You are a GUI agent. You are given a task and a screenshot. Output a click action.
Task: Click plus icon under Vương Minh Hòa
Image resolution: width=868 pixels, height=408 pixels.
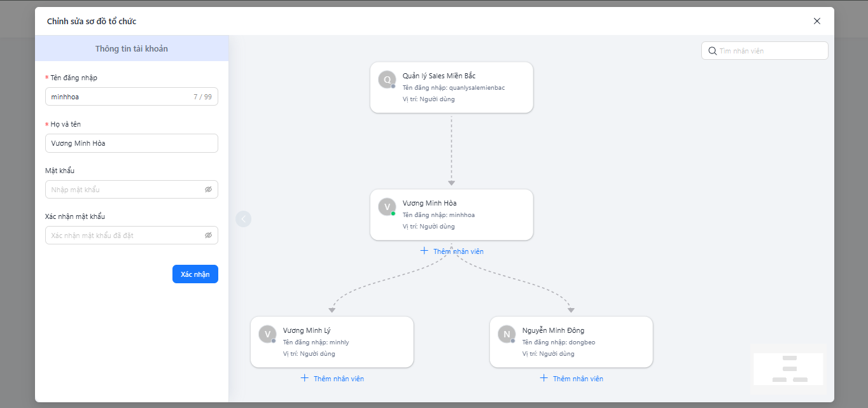coord(424,251)
